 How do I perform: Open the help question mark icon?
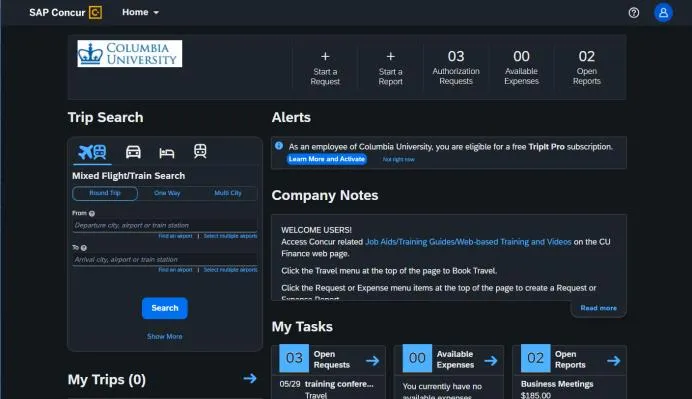(x=634, y=13)
